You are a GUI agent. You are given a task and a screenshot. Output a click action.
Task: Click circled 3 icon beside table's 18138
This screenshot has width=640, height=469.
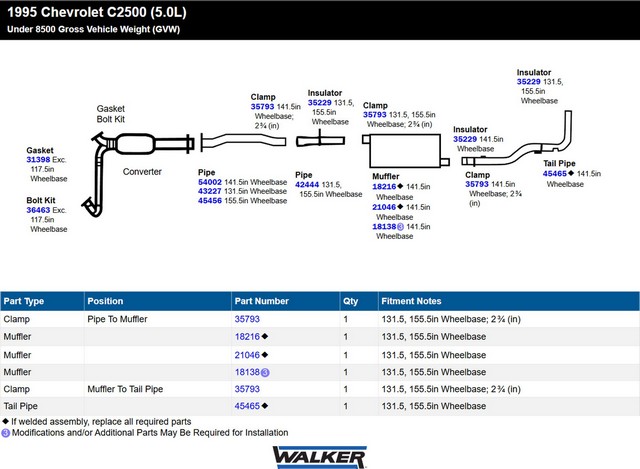point(265,373)
